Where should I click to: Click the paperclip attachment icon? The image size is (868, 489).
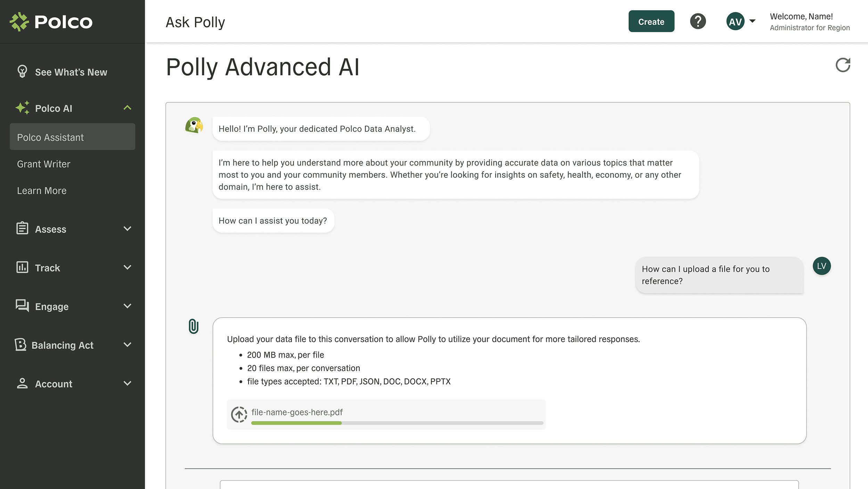coord(193,326)
